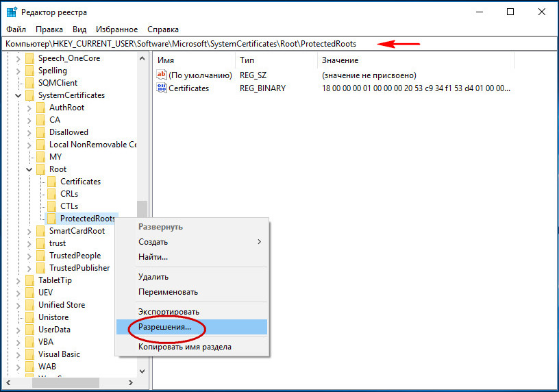Collapse the SystemCertificates tree node
The height and width of the screenshot is (392, 559).
click(18, 95)
